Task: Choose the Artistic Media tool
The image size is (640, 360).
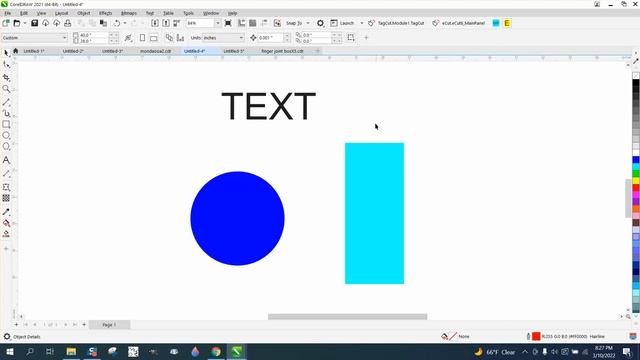Action: click(x=6, y=113)
